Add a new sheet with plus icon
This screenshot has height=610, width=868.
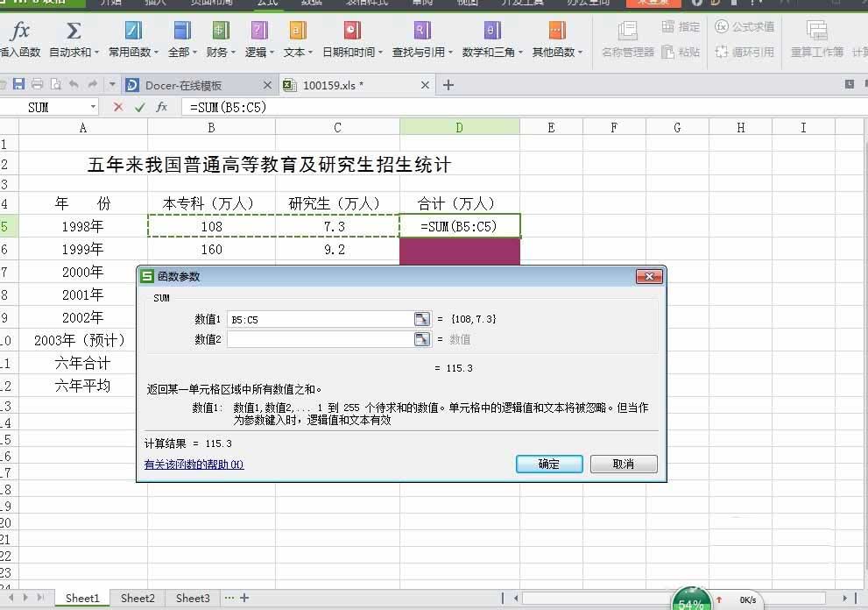pos(244,598)
